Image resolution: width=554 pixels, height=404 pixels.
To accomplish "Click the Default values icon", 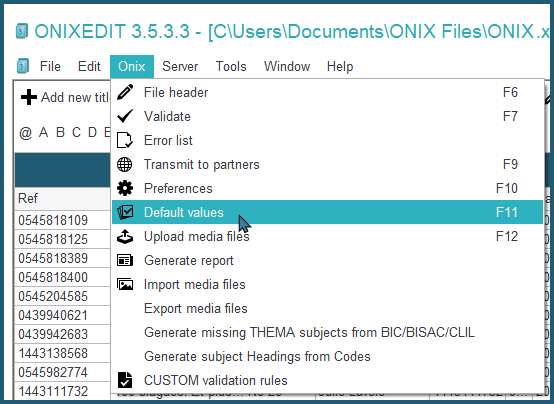I will click(x=125, y=212).
